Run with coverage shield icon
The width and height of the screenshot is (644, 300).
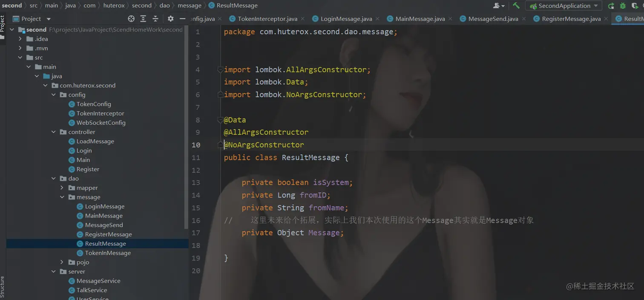point(635,6)
